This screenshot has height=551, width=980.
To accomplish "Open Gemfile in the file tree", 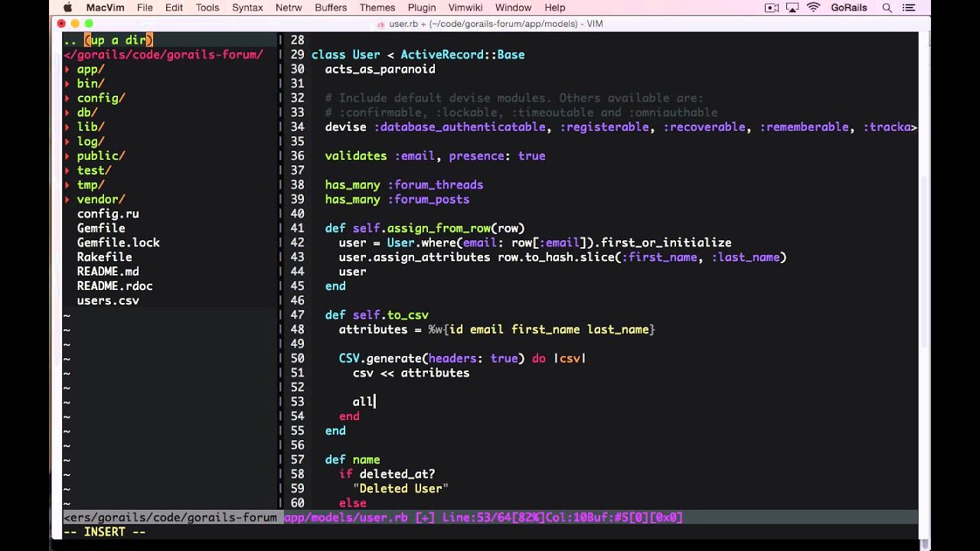I will [x=101, y=228].
